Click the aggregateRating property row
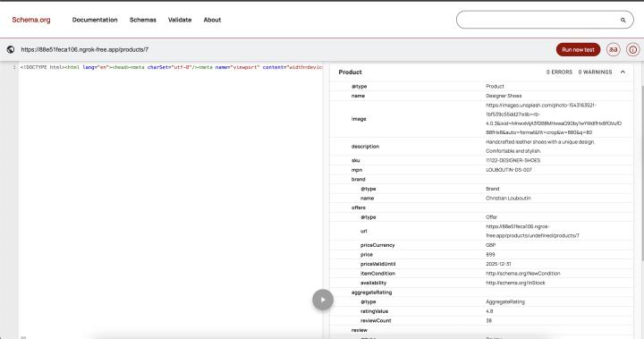644x339 pixels. [481, 292]
